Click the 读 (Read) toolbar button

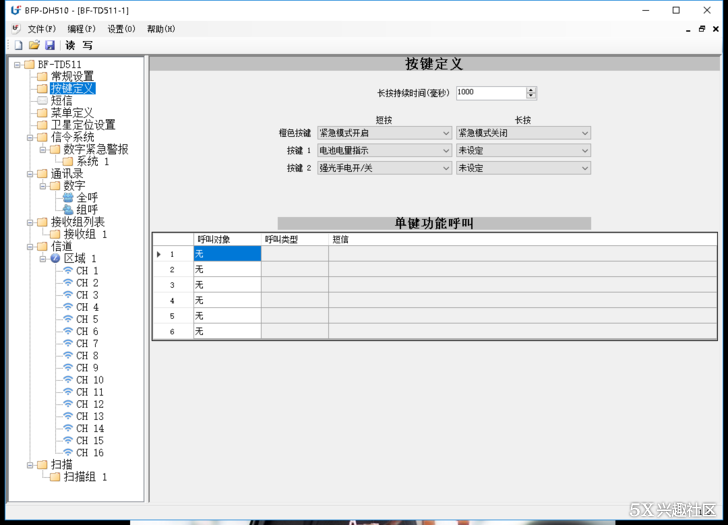click(70, 45)
